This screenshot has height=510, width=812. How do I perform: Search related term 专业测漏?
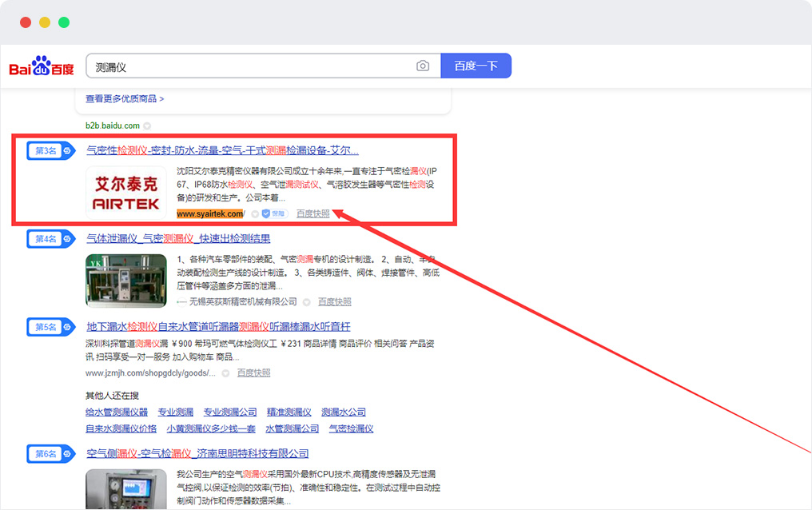point(176,412)
